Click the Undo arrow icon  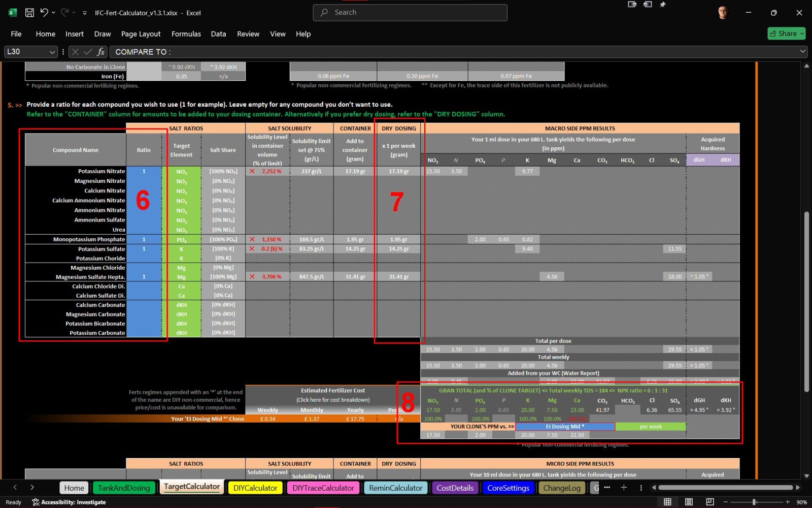point(44,13)
